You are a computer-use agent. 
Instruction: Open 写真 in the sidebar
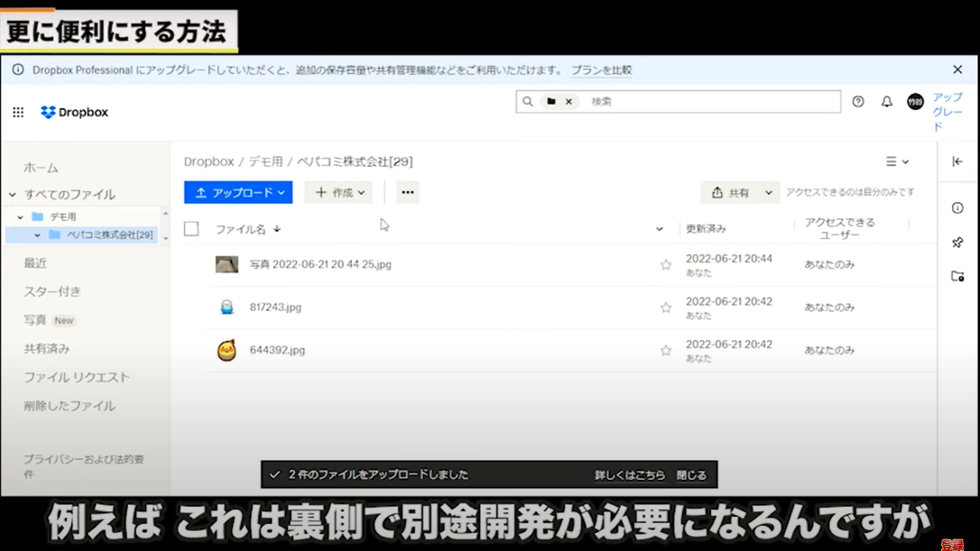click(35, 320)
